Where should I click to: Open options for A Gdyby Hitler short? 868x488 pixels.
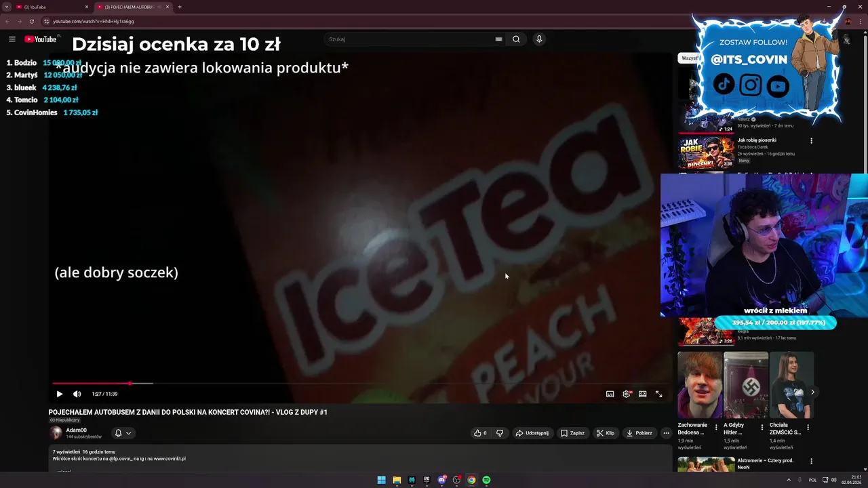pos(762,428)
